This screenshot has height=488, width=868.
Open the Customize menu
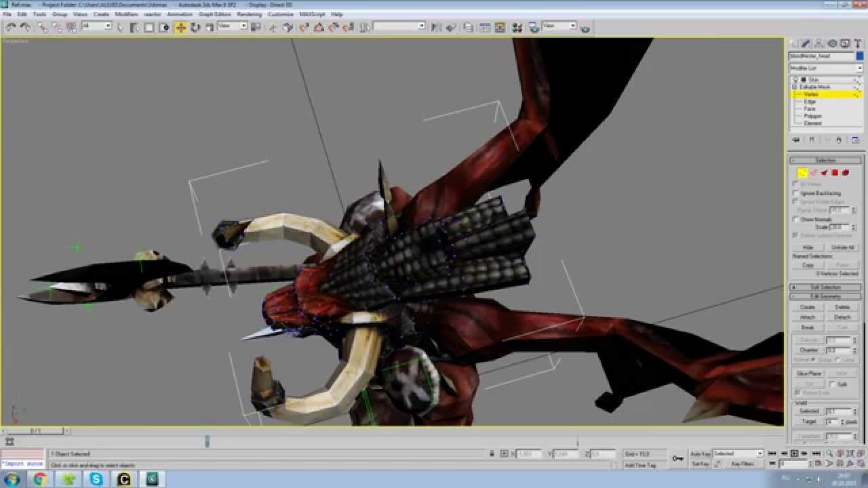(x=280, y=14)
